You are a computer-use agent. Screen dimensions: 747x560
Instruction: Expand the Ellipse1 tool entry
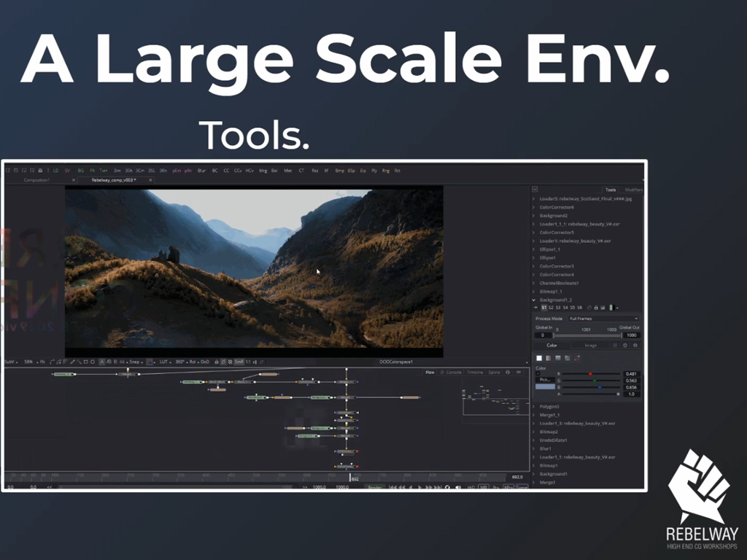coord(533,257)
